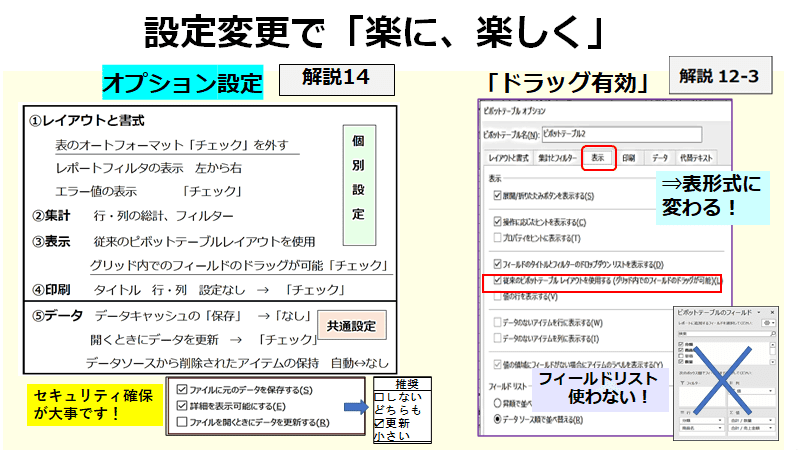Click the 共通設定 label box

tap(352, 325)
